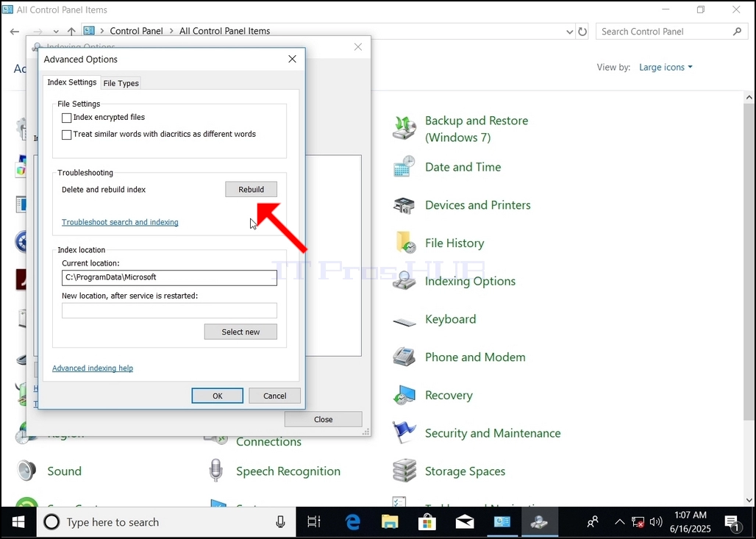Click the search magnifier icon

tap(737, 32)
